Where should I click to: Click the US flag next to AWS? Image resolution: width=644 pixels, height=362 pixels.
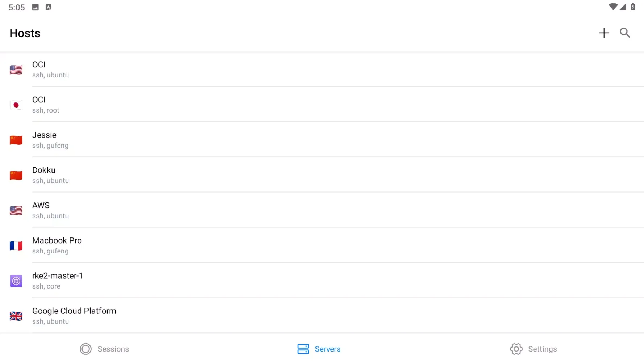point(16,210)
